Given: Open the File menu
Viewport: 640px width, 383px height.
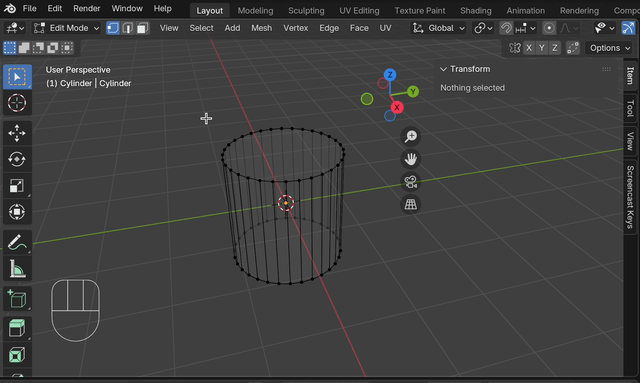Looking at the screenshot, I should [29, 8].
